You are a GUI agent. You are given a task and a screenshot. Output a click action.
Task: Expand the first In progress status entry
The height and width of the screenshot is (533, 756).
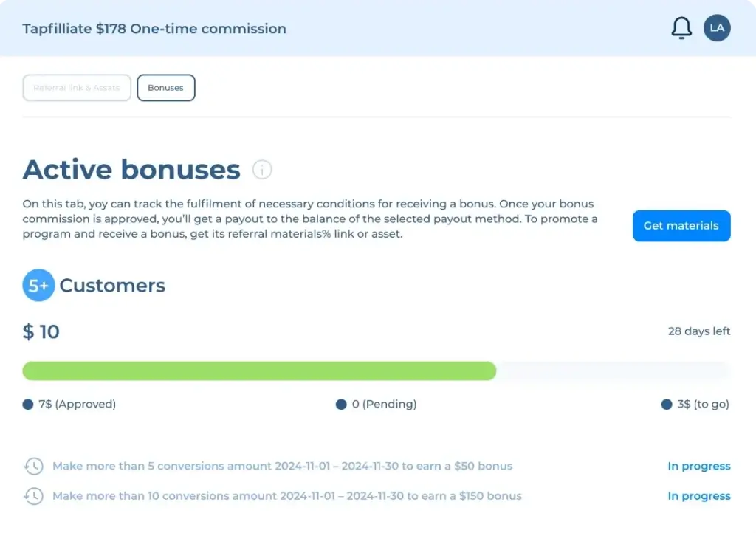point(698,466)
